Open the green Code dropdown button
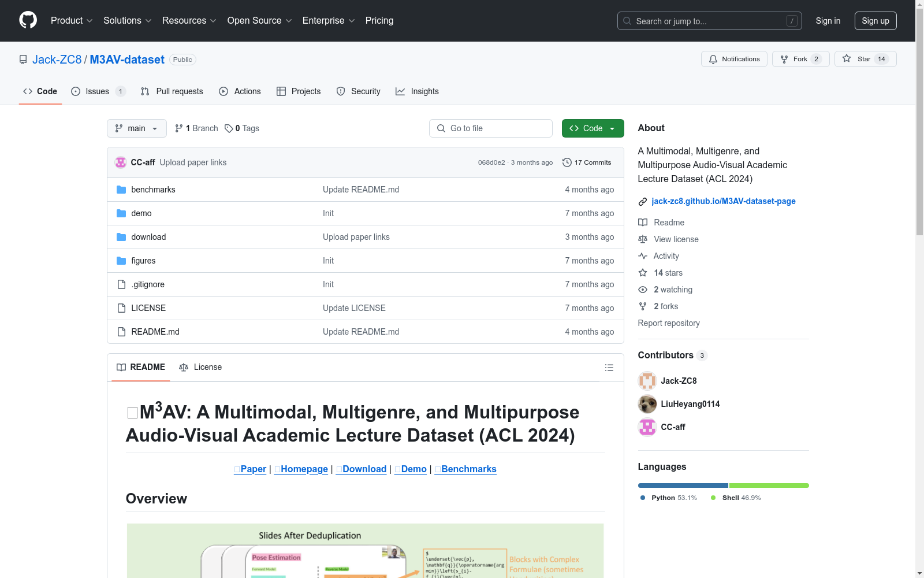 593,128
